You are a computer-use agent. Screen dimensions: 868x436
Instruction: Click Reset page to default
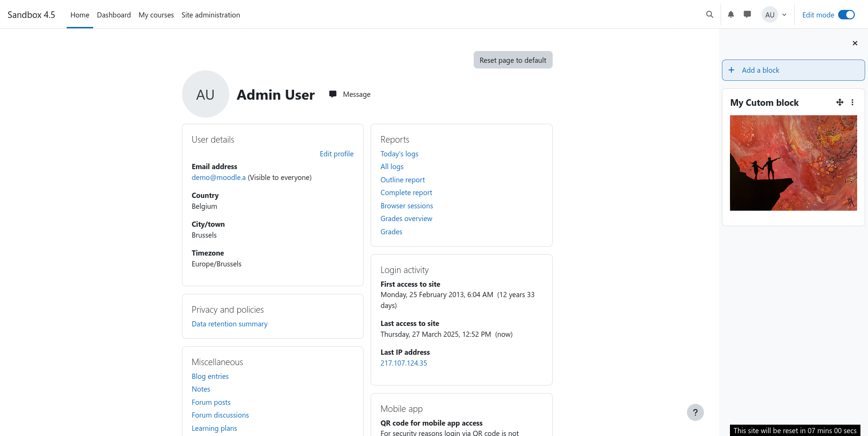point(513,60)
